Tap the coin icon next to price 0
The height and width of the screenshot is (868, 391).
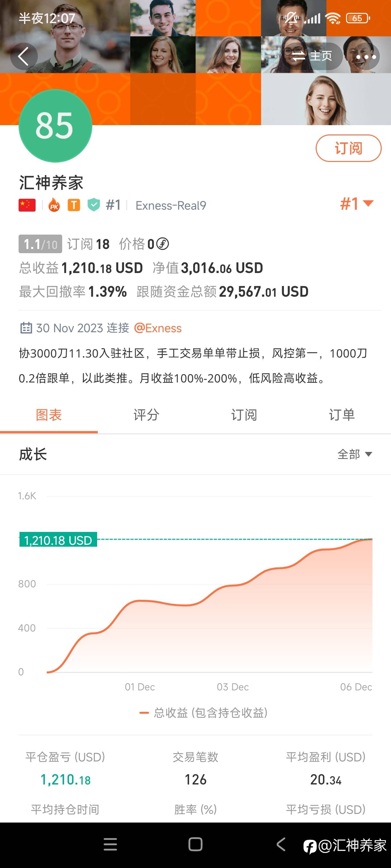[x=162, y=244]
